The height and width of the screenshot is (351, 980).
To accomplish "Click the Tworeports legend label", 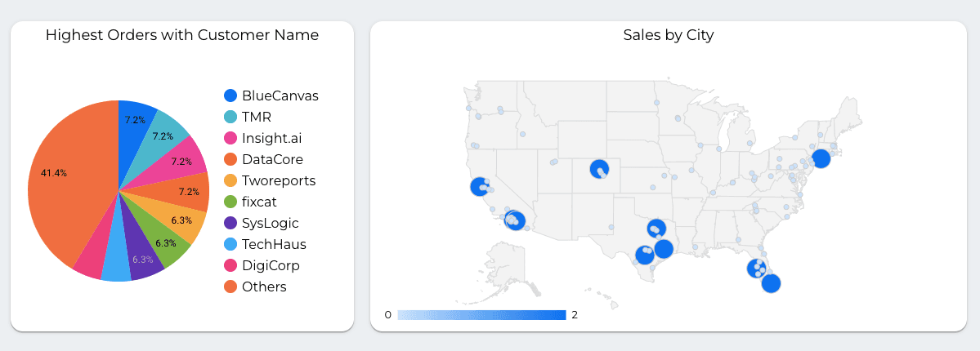I will click(x=279, y=180).
